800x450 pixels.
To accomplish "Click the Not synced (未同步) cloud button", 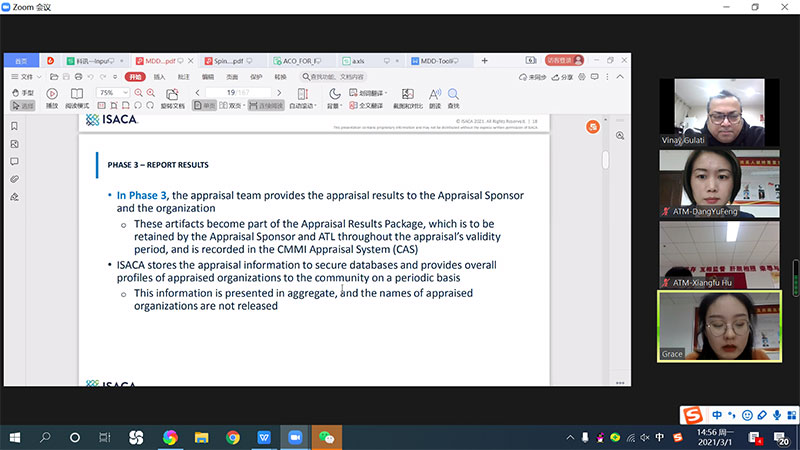I will click(533, 77).
